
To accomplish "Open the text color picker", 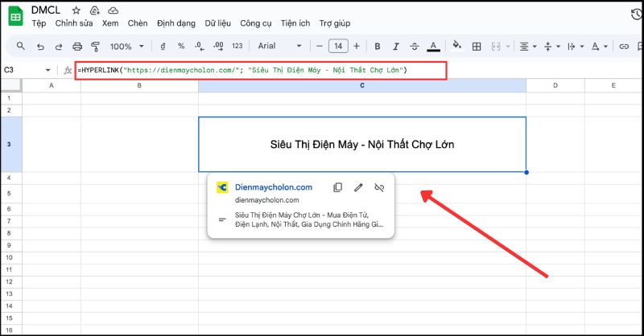I will pyautogui.click(x=433, y=47).
